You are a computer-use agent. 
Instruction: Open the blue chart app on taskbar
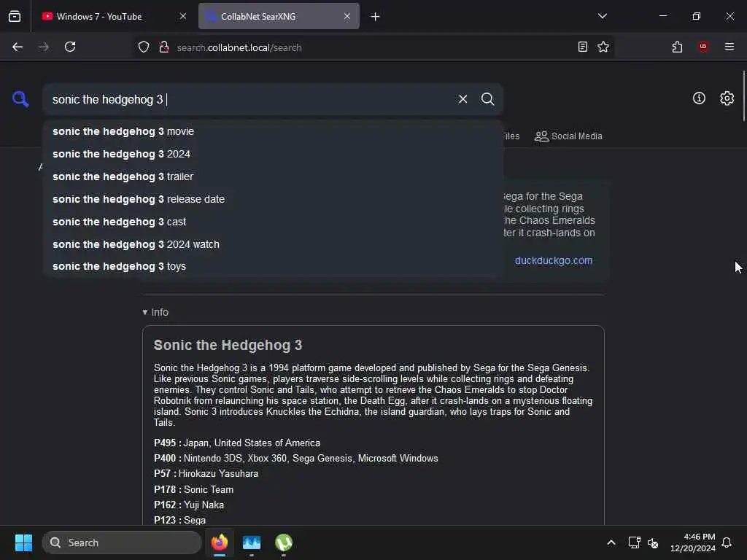pos(252,542)
